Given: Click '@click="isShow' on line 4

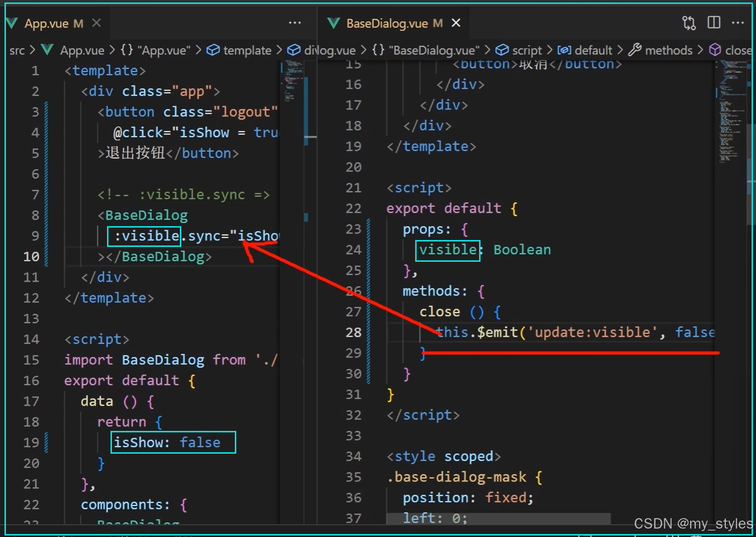Looking at the screenshot, I should (x=171, y=132).
